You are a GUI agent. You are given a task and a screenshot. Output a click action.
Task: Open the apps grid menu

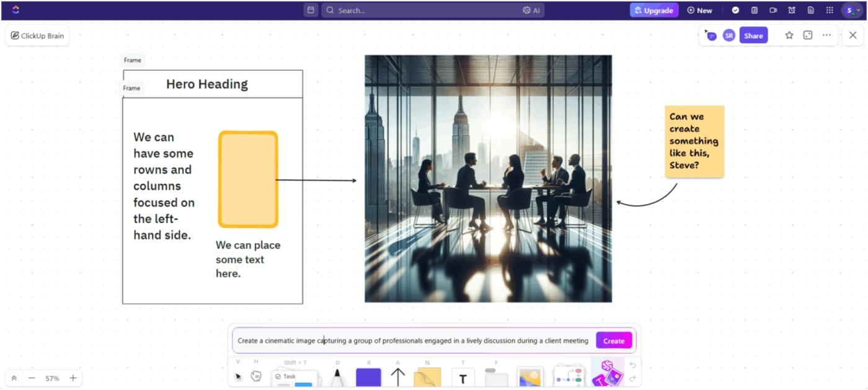click(x=829, y=10)
